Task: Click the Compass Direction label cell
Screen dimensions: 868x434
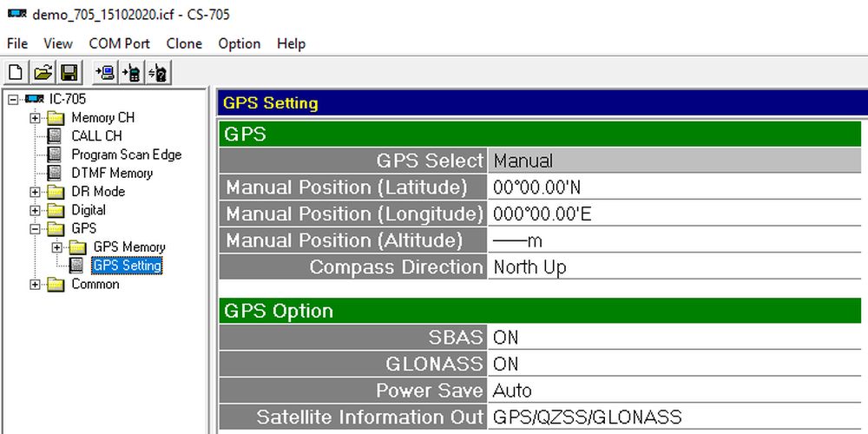Action: [353, 266]
